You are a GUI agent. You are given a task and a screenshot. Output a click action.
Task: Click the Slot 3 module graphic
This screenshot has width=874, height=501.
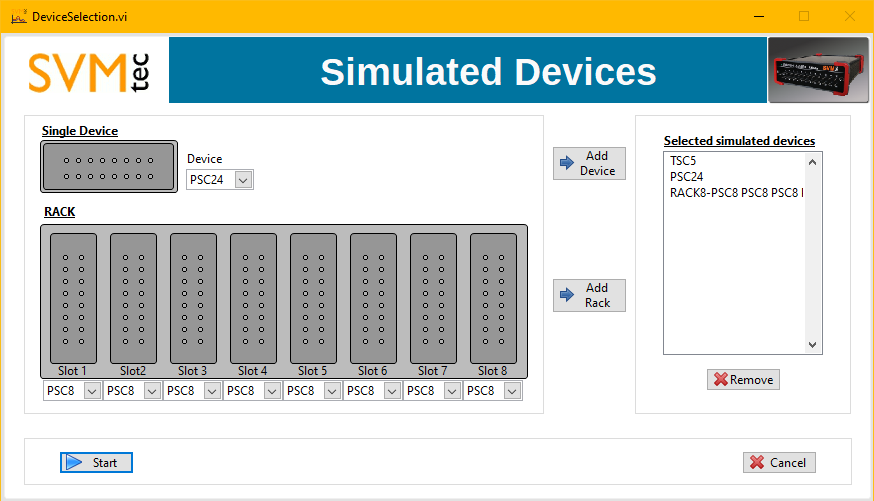[193, 298]
